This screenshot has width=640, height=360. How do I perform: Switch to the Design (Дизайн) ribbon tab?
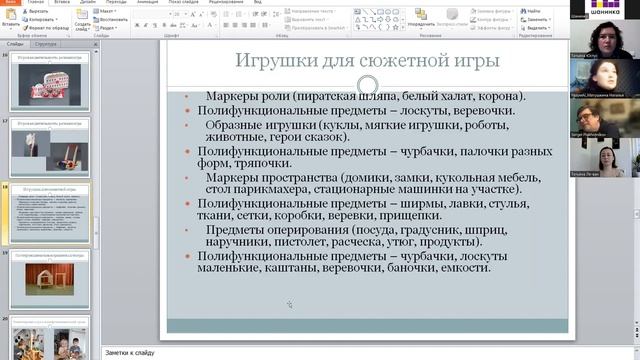coord(87,2)
